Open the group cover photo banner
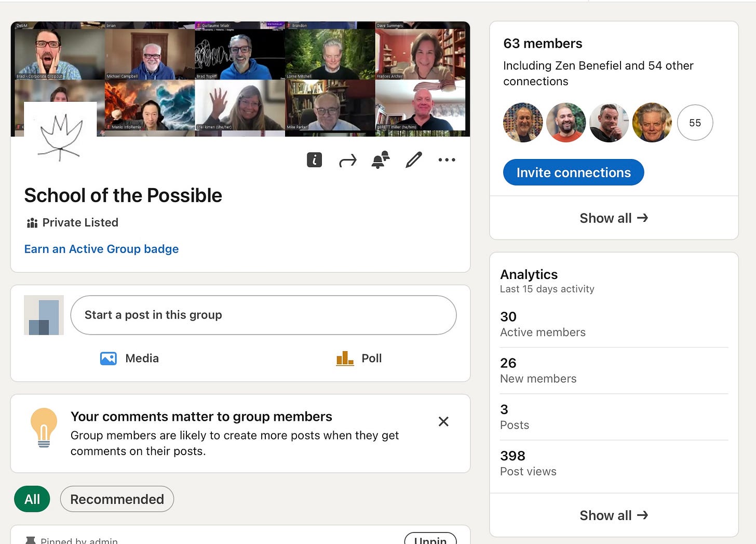The width and height of the screenshot is (756, 544). 240,79
